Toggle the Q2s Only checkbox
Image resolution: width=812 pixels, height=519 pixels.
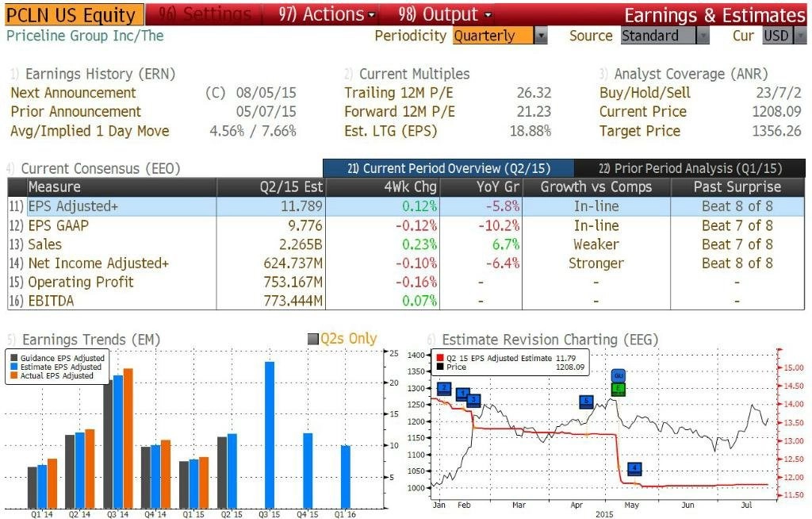tap(312, 339)
